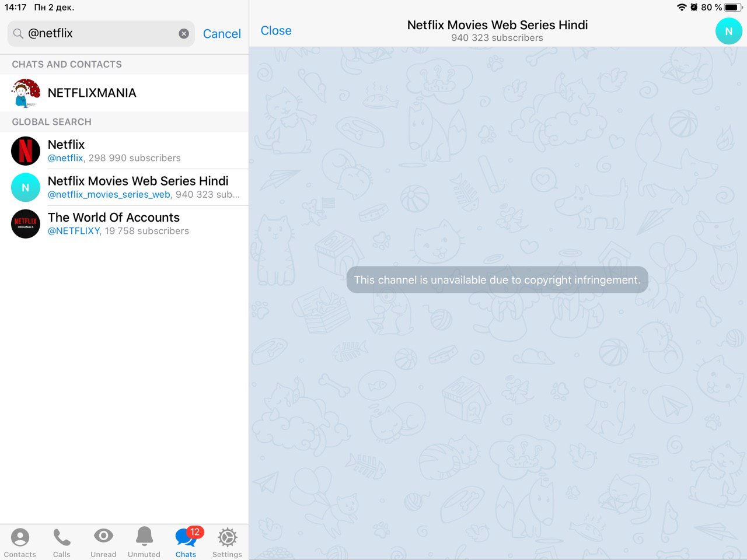
Task: Show the Unread chats tab
Action: (103, 542)
